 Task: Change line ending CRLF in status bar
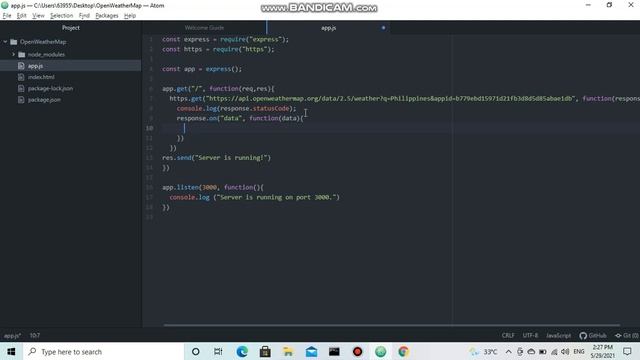click(508, 336)
